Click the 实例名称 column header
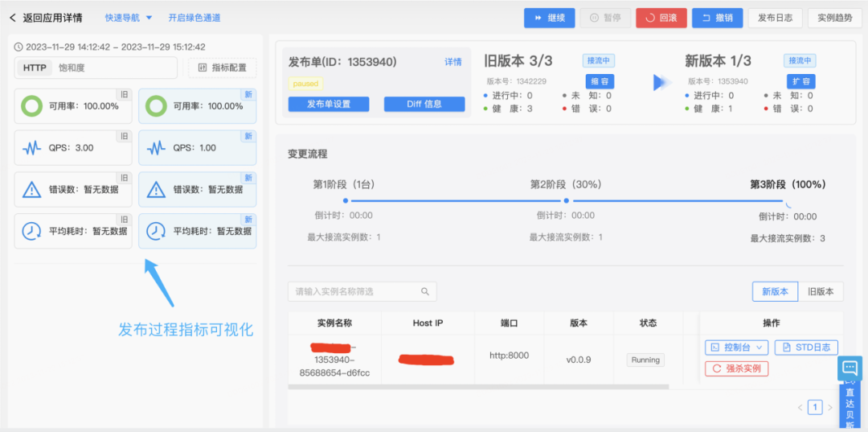The image size is (868, 432). click(x=334, y=323)
